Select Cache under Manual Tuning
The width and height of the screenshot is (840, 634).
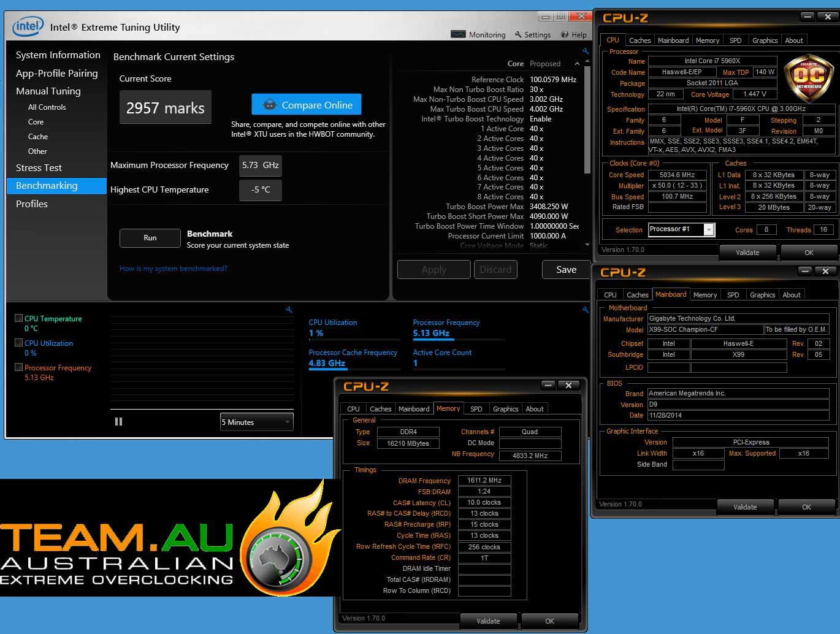pos(37,137)
